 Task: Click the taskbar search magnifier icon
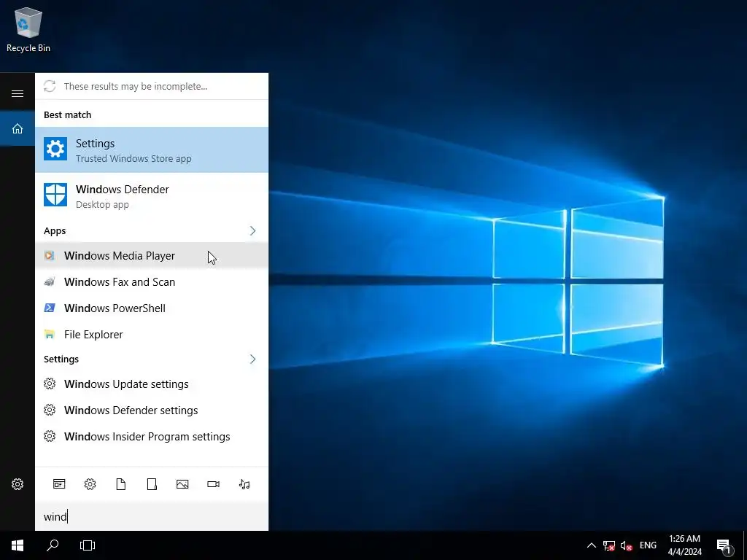tap(53, 545)
